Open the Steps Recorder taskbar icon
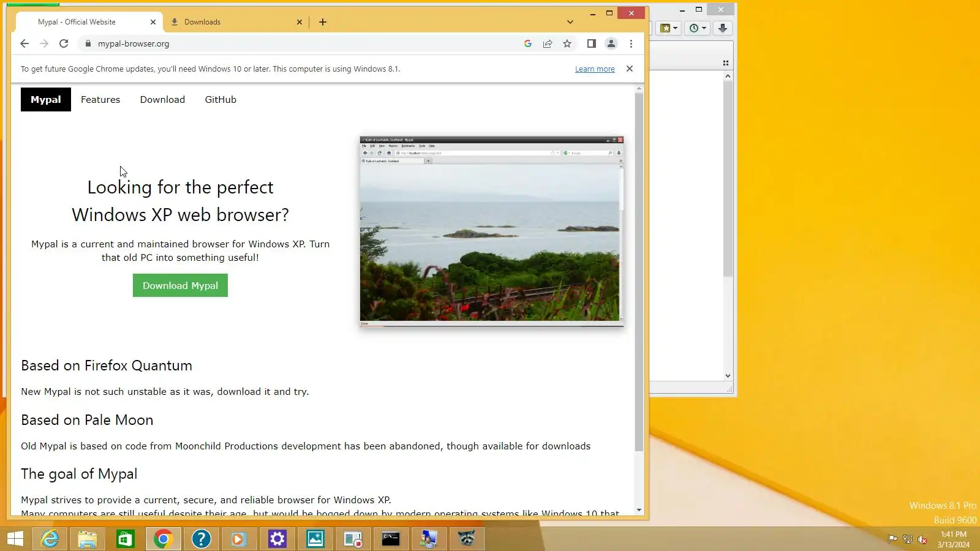Image resolution: width=980 pixels, height=551 pixels. (353, 539)
